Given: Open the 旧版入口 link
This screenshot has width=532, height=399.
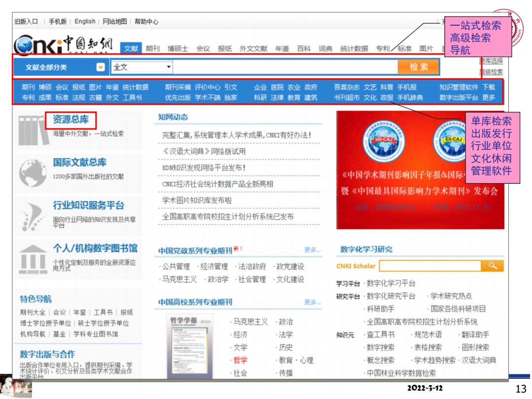Looking at the screenshot, I should pos(26,21).
